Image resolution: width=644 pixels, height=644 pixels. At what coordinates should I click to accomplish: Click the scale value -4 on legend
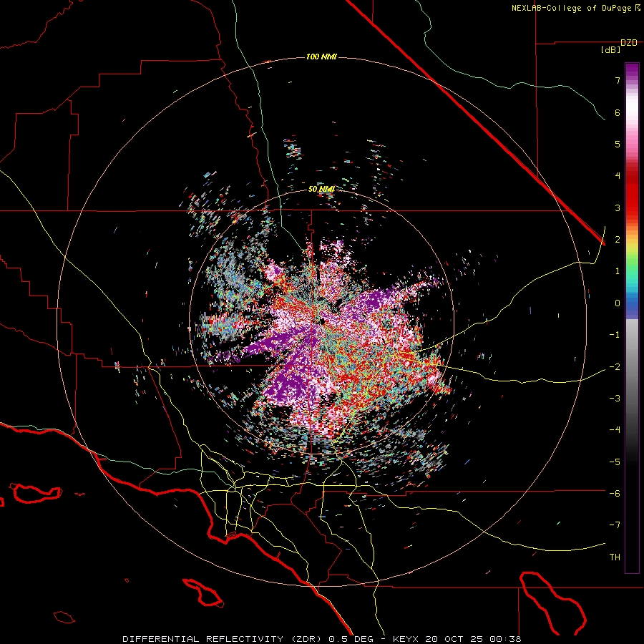coord(615,430)
